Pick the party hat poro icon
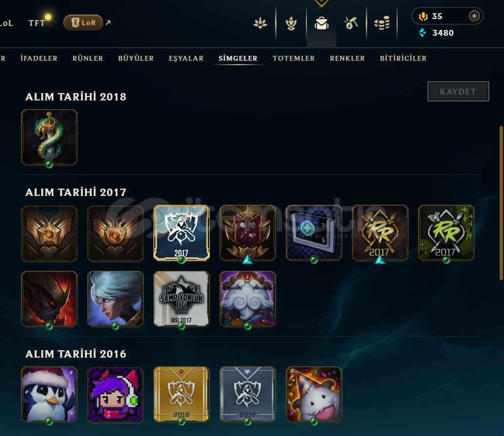 [314, 394]
